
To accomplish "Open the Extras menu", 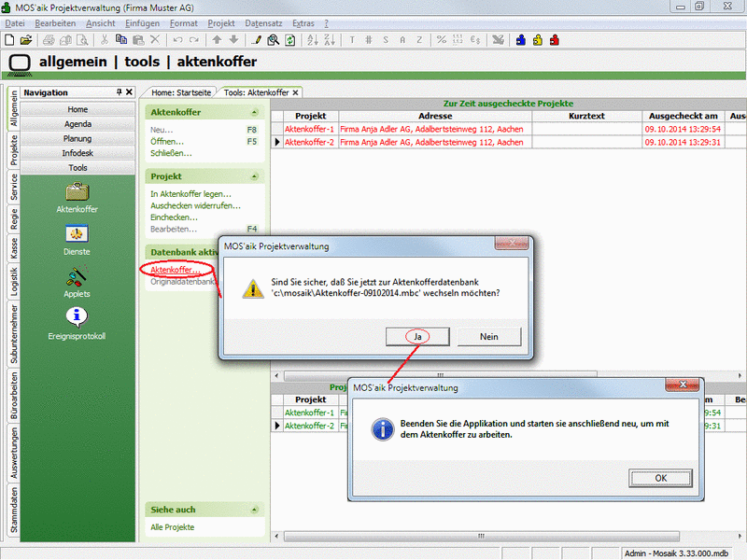I will pos(303,23).
